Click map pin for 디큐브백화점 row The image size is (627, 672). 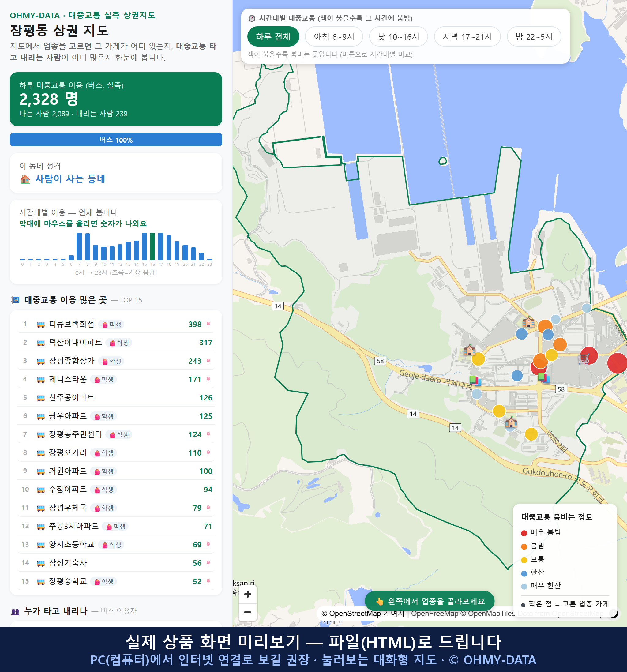point(208,325)
